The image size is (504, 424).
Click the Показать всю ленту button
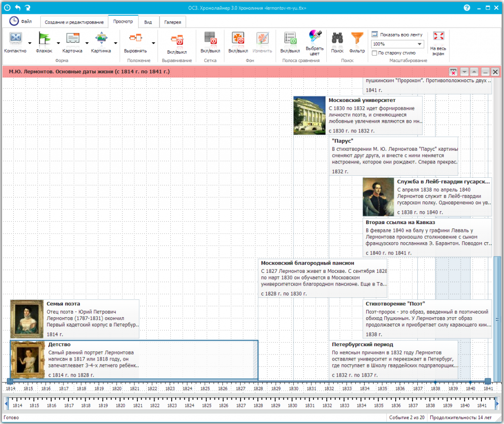[x=397, y=35]
